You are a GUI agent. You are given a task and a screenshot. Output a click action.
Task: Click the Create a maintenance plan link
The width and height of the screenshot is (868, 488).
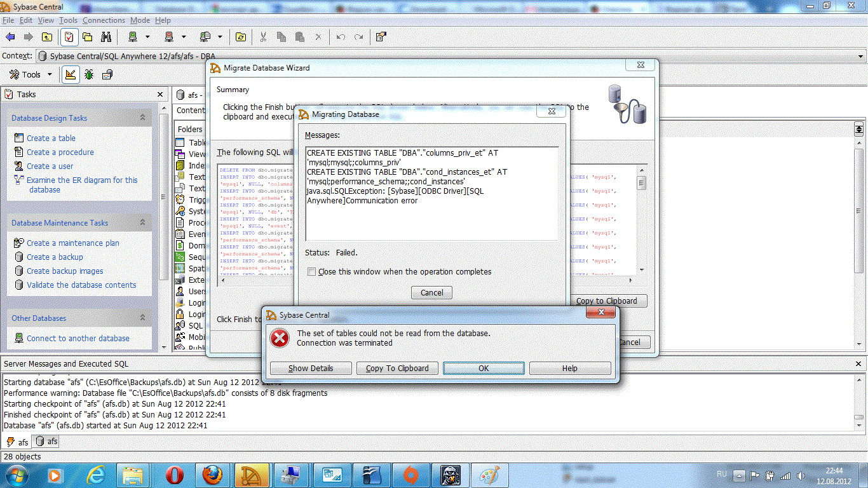tap(73, 243)
